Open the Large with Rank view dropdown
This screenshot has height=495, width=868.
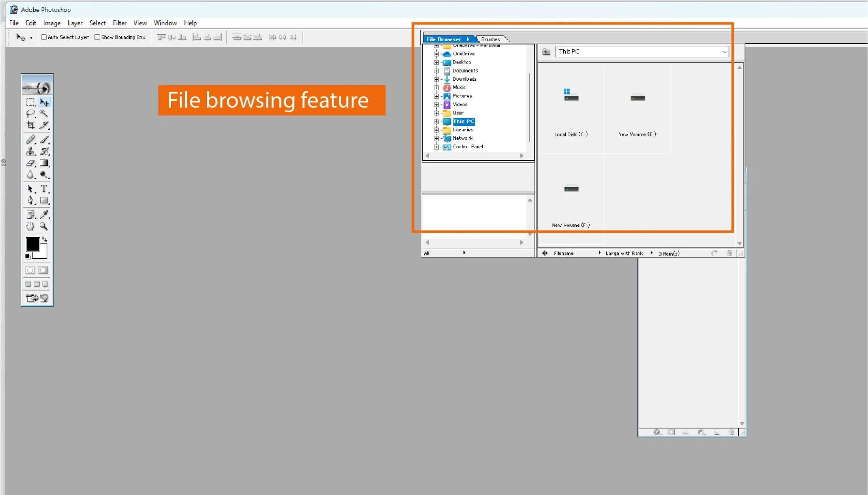click(x=629, y=253)
